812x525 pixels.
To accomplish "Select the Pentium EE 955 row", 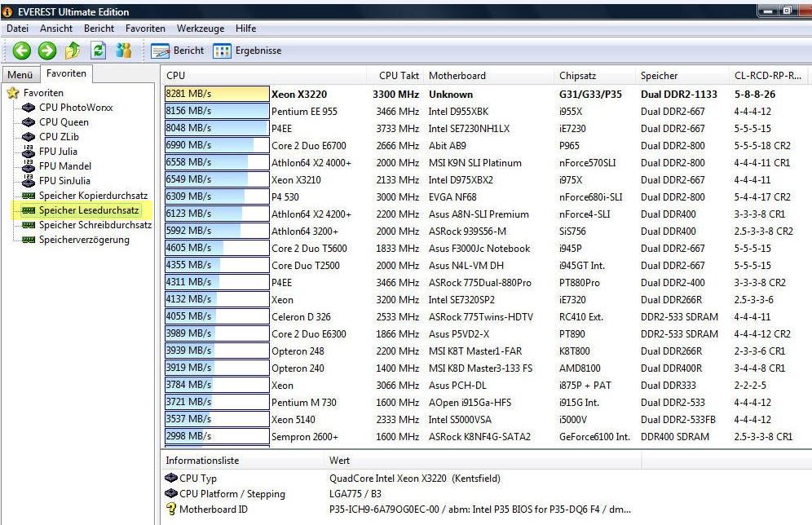I will click(487, 112).
